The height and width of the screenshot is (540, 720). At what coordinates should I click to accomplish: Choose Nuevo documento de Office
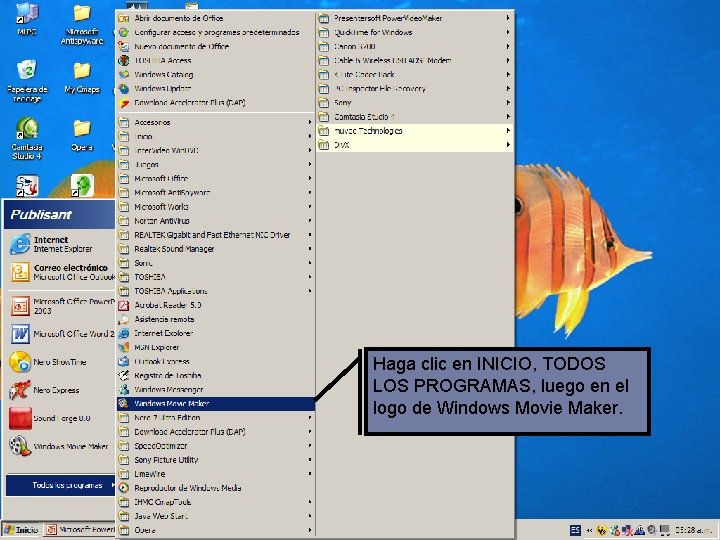point(216,46)
